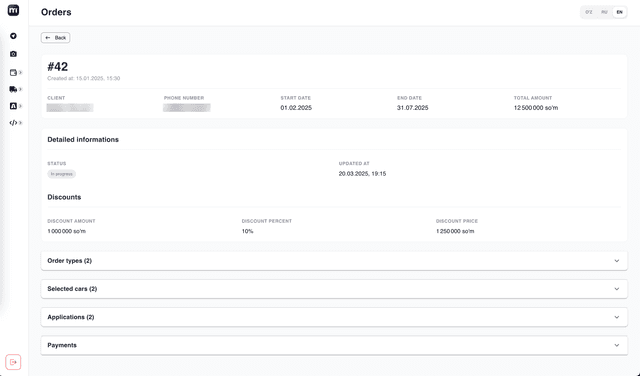Screen dimensions: 640x376
Task: Expand the Applications (2) section
Action: [x=334, y=317]
